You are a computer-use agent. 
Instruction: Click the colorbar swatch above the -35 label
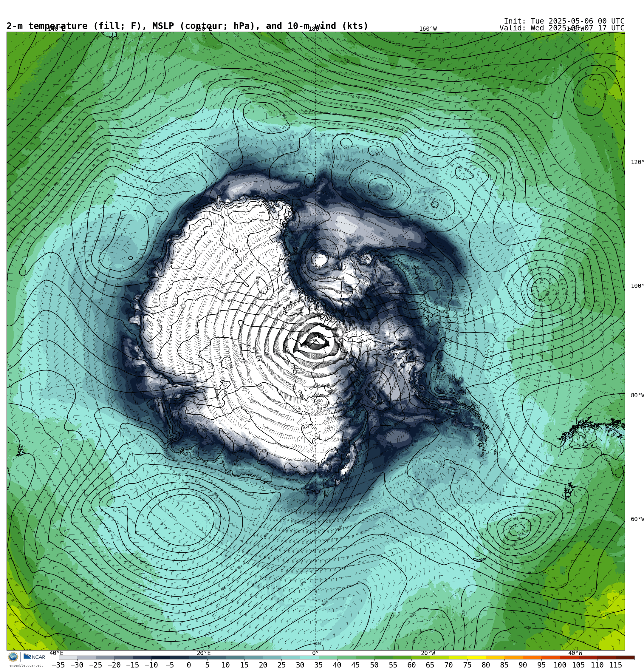[x=68, y=657]
